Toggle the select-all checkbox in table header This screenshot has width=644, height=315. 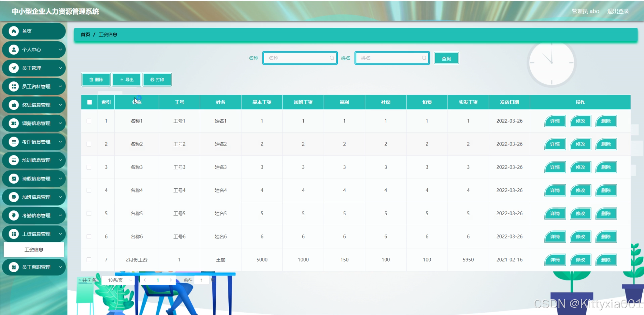90,102
